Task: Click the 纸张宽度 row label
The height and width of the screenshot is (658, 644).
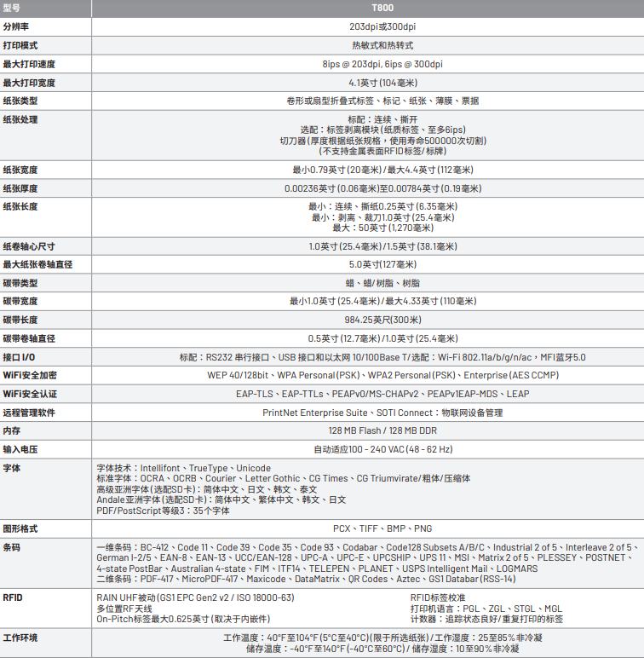Action: (20, 170)
